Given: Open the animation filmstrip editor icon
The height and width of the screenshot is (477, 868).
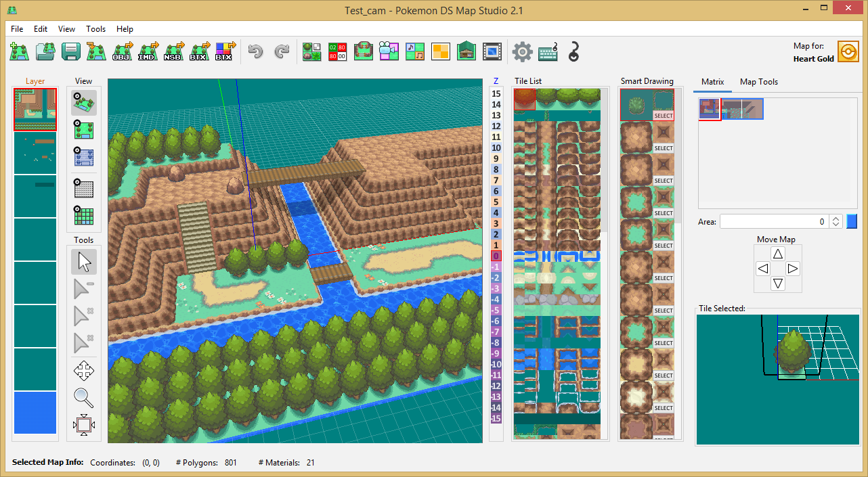Looking at the screenshot, I should click(492, 51).
